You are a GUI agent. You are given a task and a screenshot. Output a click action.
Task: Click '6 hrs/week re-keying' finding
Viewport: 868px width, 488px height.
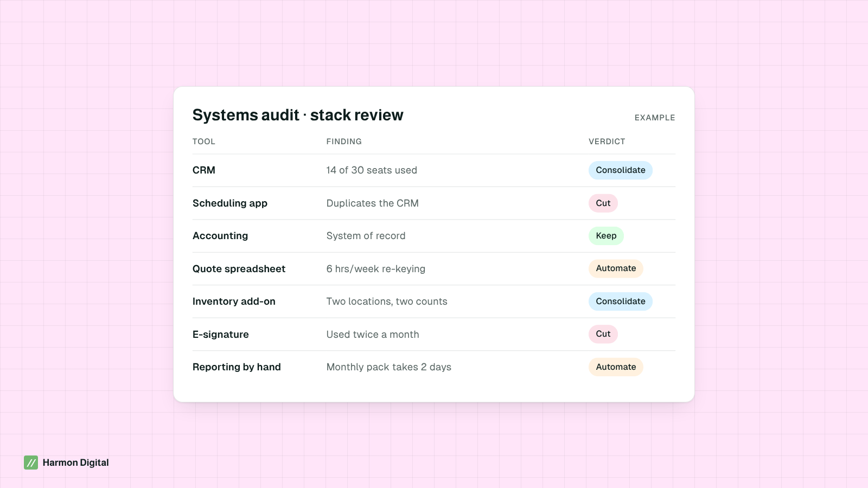pyautogui.click(x=376, y=269)
